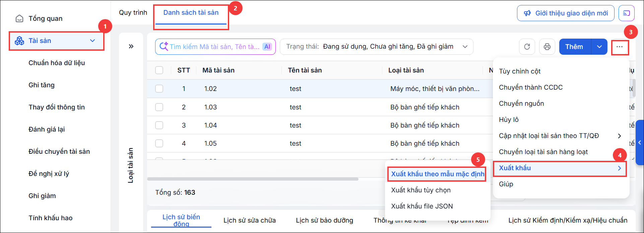Choose Chuyển nguồn option
This screenshot has height=233, width=644.
point(561,103)
